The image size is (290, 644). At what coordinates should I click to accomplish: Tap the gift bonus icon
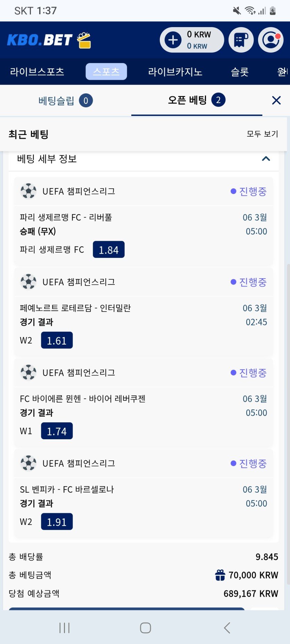220,575
